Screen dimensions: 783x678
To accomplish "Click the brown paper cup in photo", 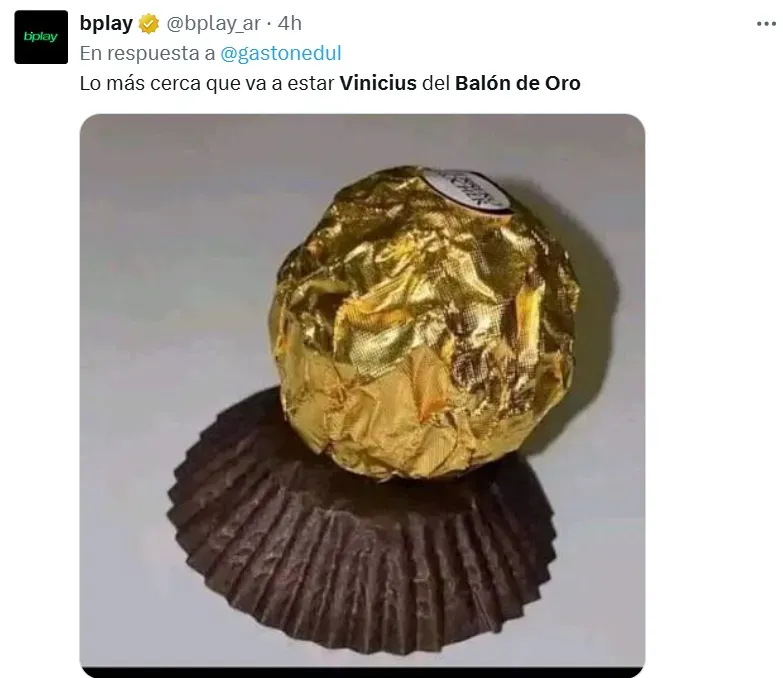I will click(360, 539).
